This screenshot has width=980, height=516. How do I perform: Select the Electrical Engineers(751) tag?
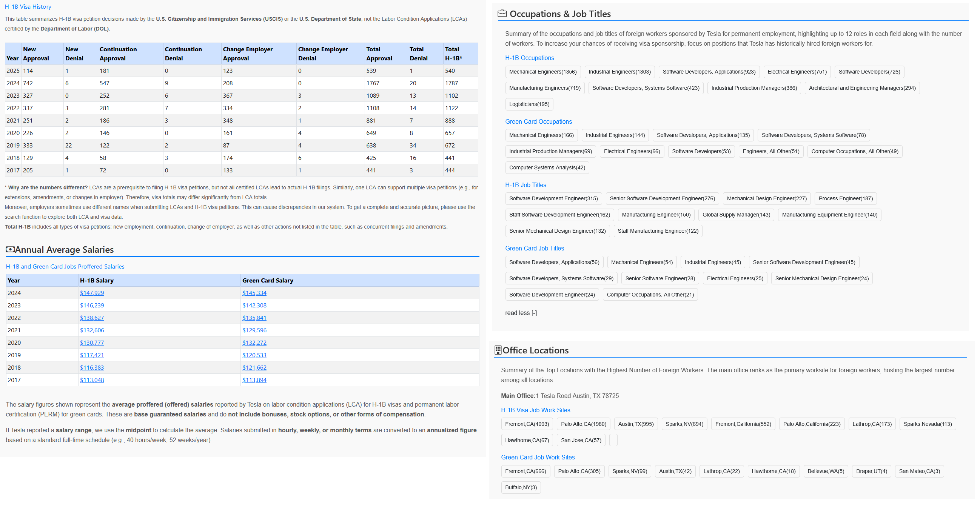[x=797, y=72]
